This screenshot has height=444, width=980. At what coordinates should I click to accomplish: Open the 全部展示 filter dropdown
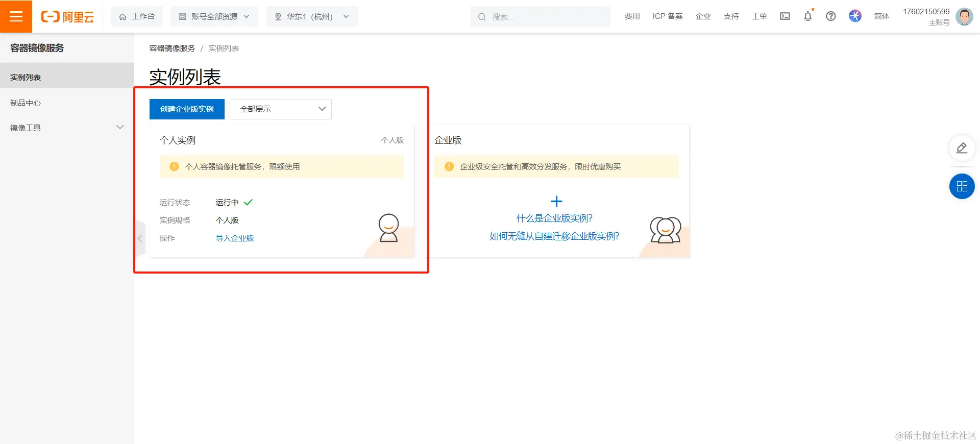281,109
